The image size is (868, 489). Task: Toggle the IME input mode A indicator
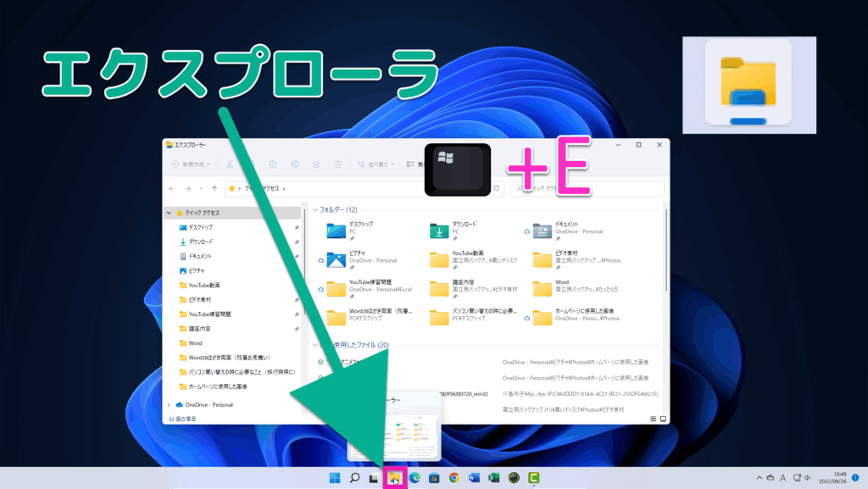(x=782, y=477)
